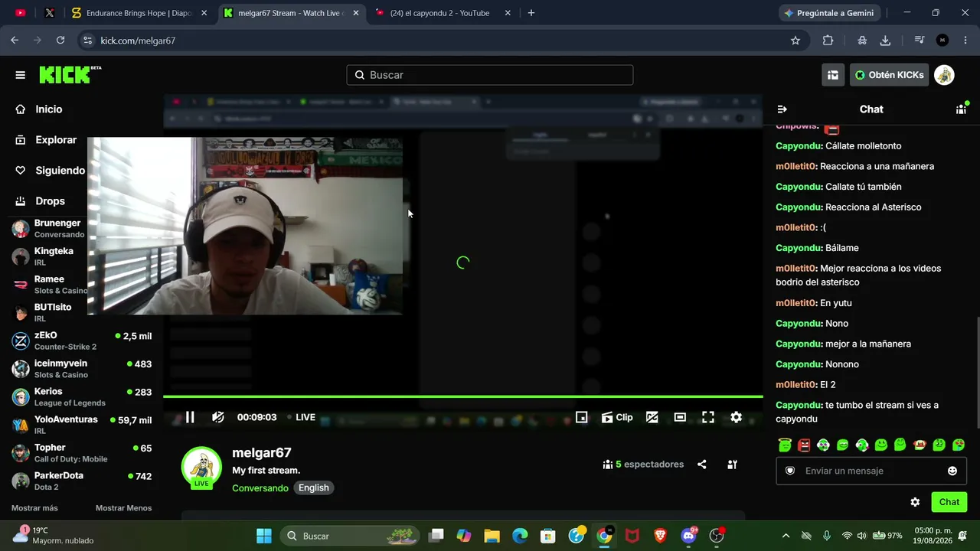
Task: Open YoloAventuras channel in the sidebar
Action: (81, 425)
